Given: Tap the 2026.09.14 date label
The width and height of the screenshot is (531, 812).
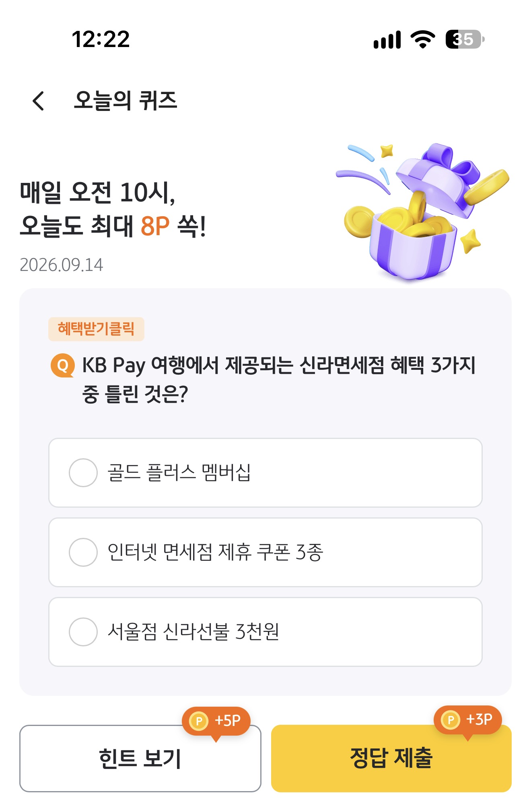Looking at the screenshot, I should [62, 265].
